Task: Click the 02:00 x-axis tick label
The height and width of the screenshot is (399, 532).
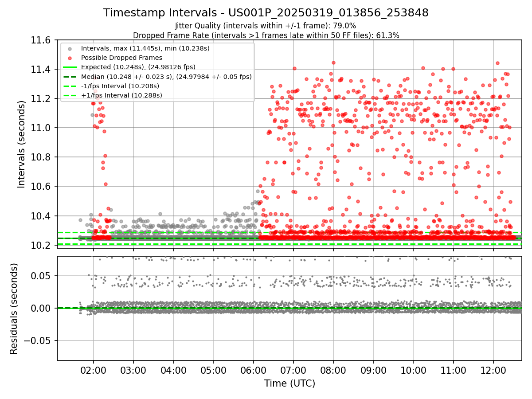Action: 93,371
